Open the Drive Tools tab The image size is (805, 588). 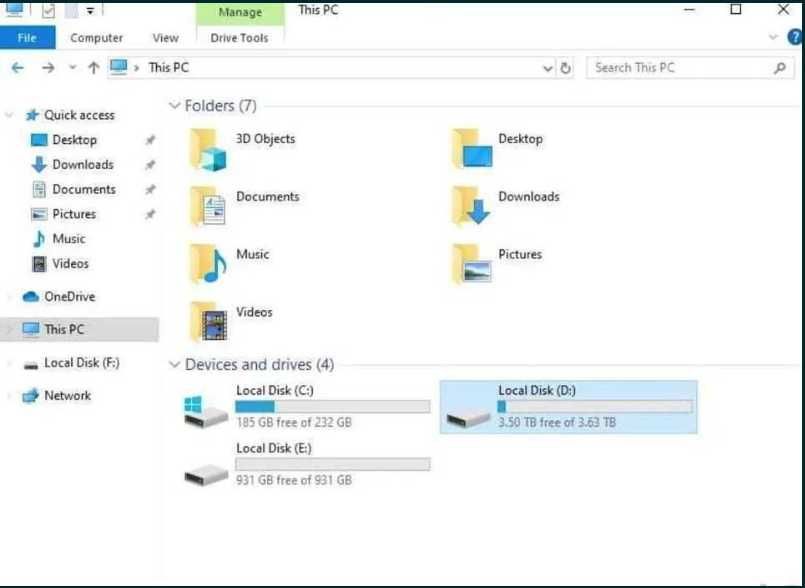(x=239, y=38)
